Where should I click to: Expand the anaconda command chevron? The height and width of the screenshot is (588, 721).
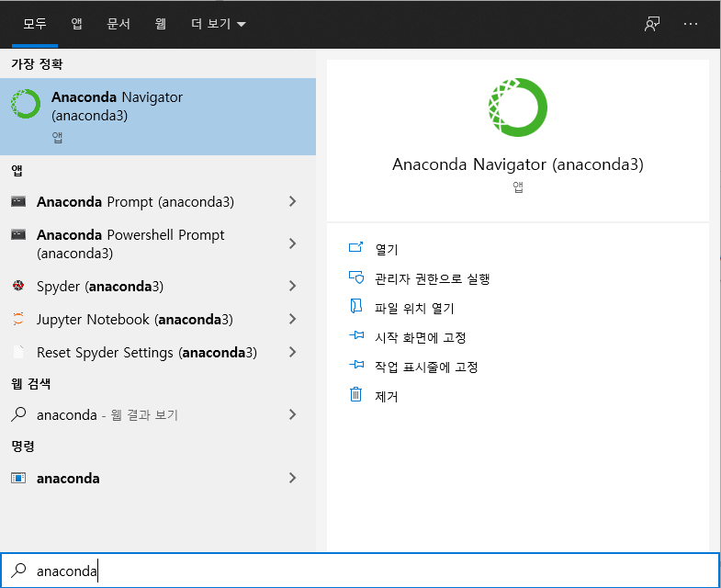click(292, 478)
